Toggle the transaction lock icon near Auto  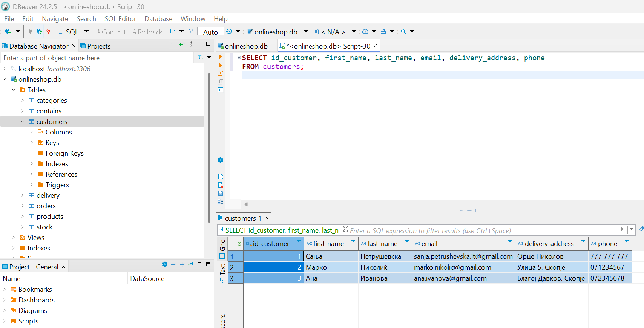[x=191, y=32]
